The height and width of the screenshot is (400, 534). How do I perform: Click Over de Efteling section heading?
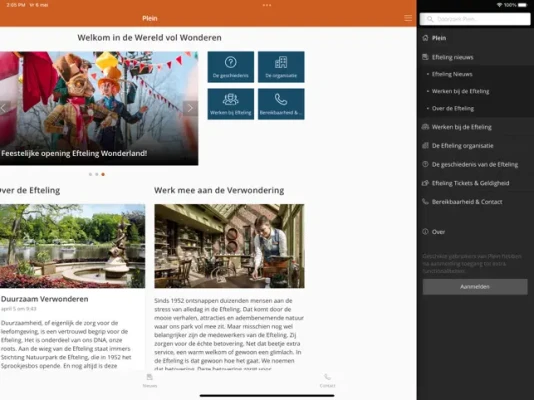click(30, 190)
